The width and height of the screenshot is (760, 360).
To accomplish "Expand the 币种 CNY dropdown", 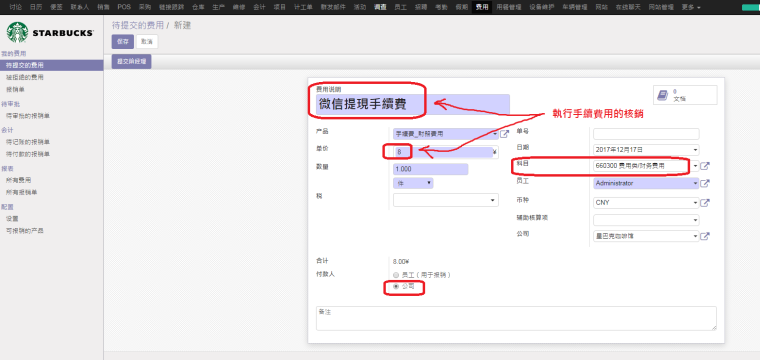I will tap(696, 203).
